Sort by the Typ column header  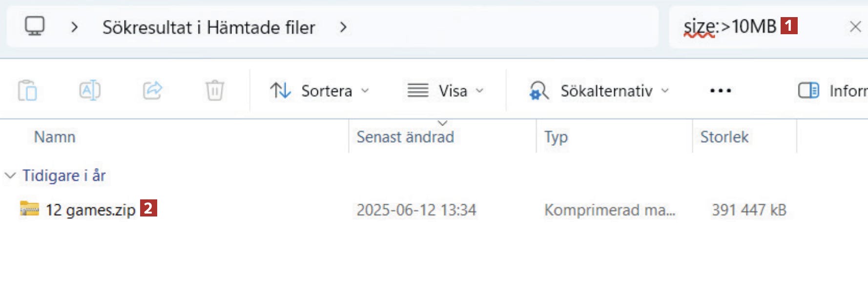click(x=556, y=137)
